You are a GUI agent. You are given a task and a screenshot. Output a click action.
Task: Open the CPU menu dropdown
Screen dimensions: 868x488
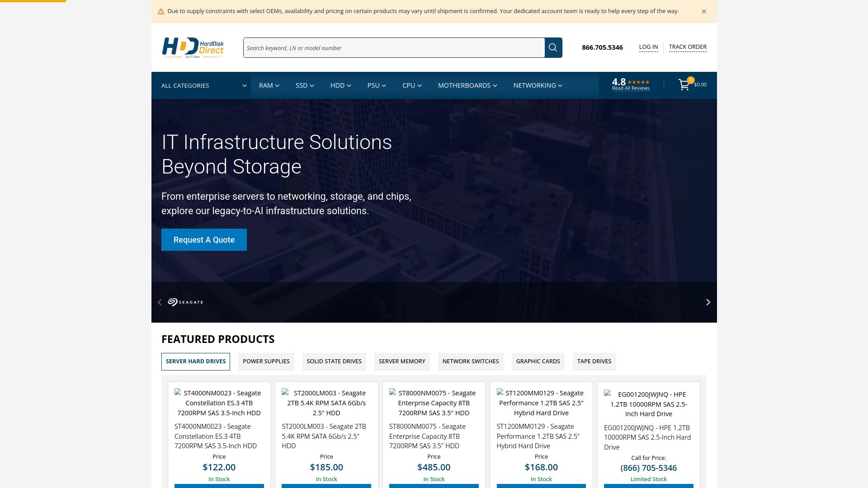point(412,85)
